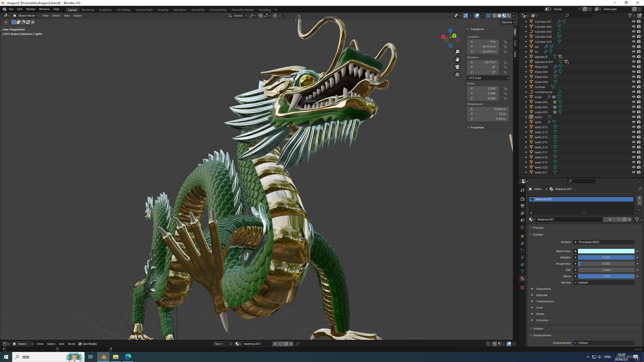
Task: Open the viewport Options dropdown
Action: pos(508,22)
